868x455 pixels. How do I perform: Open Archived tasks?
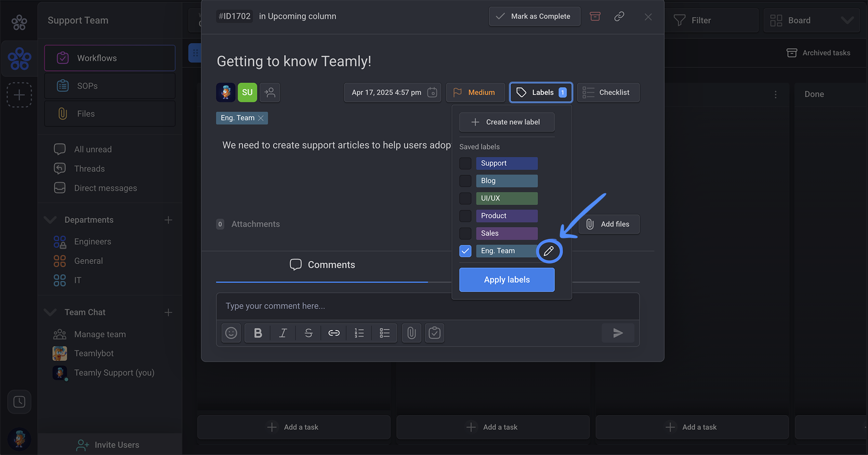click(x=818, y=53)
